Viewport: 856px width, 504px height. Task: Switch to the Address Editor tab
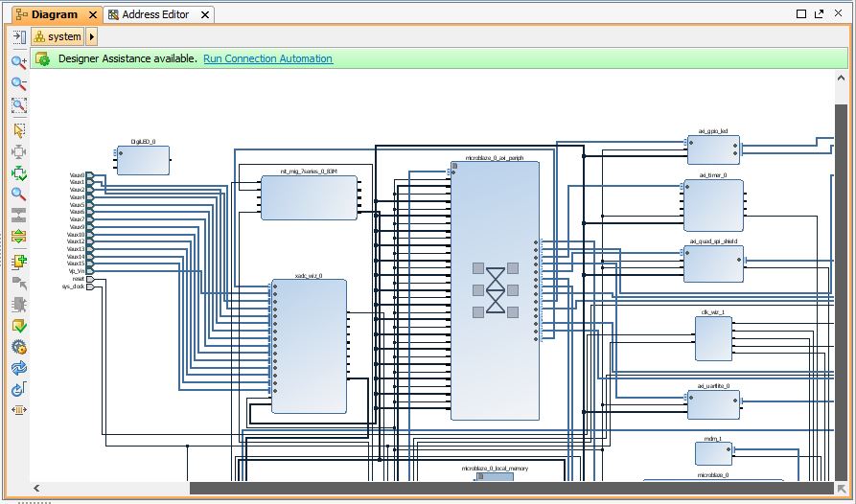tap(155, 14)
